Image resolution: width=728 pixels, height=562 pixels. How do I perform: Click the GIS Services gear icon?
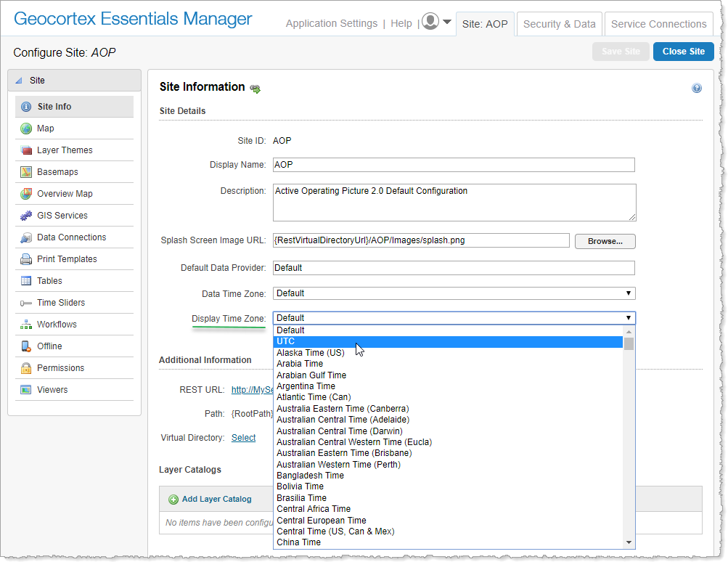(x=26, y=216)
